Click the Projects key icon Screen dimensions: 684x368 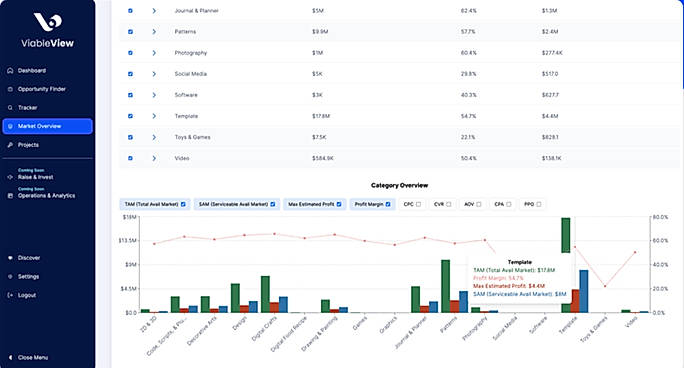10,145
